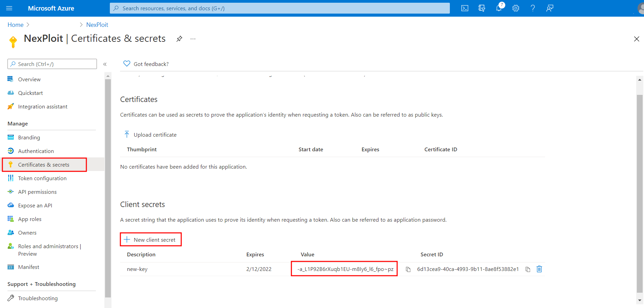This screenshot has width=644, height=308.
Task: Click the main pane vertical scrollbar thumb
Action: [x=640, y=193]
